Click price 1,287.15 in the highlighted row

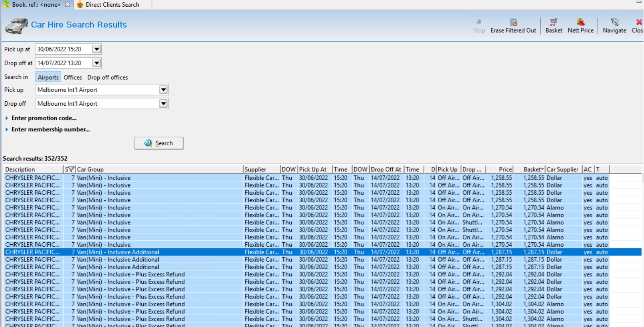[502, 252]
